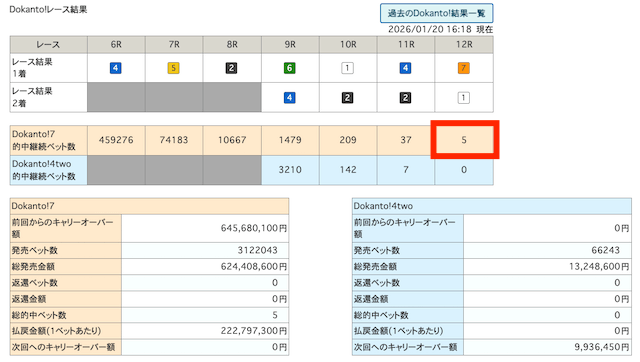The image size is (640, 362).
Task: Select the 8R column header
Action: (x=232, y=44)
